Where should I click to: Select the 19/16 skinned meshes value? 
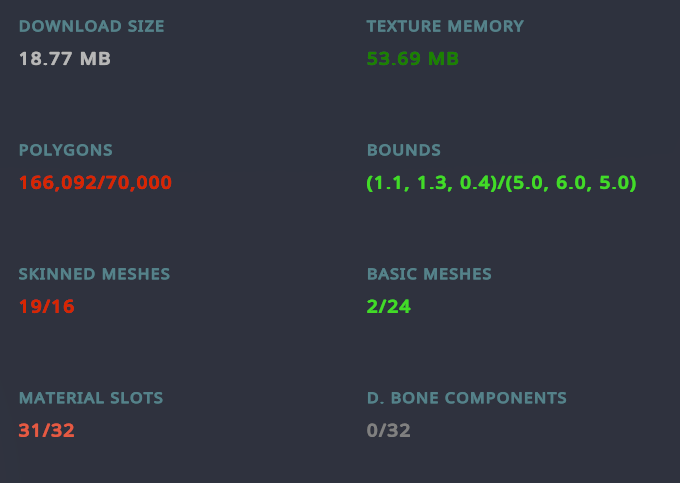pyautogui.click(x=47, y=307)
